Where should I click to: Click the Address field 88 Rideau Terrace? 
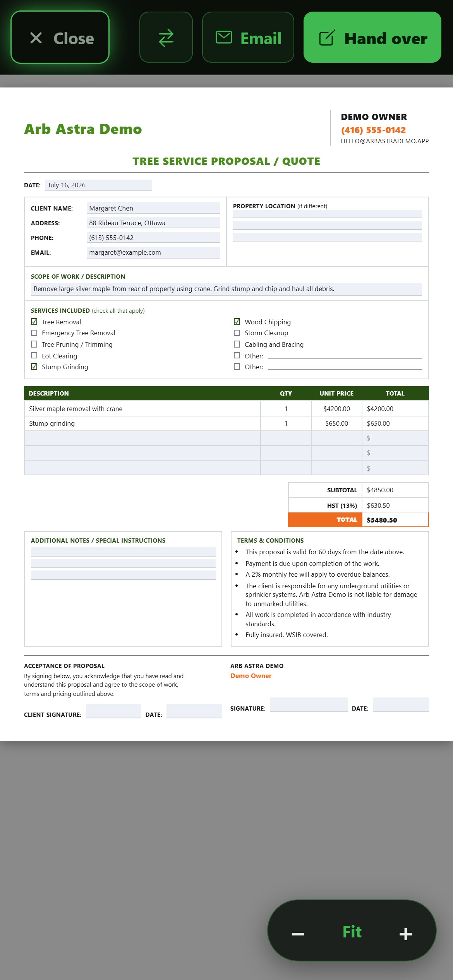pos(153,223)
